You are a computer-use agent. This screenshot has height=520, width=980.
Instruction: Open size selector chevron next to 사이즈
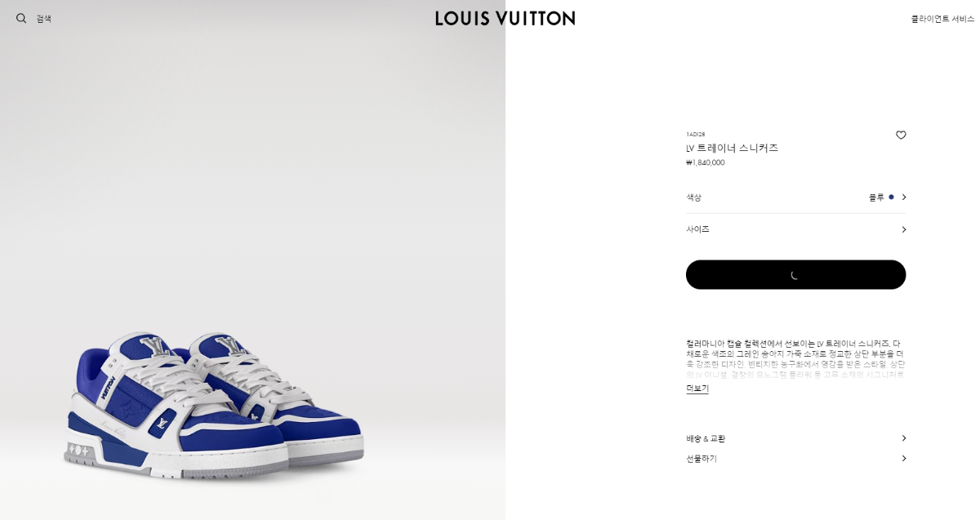click(903, 229)
